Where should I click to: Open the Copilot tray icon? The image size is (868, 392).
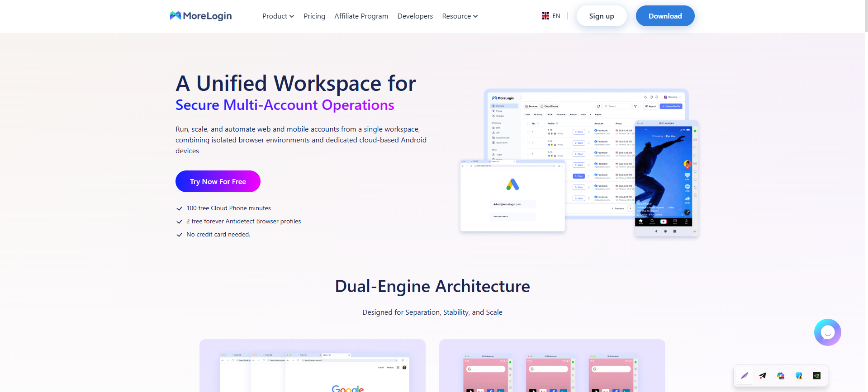click(781, 376)
